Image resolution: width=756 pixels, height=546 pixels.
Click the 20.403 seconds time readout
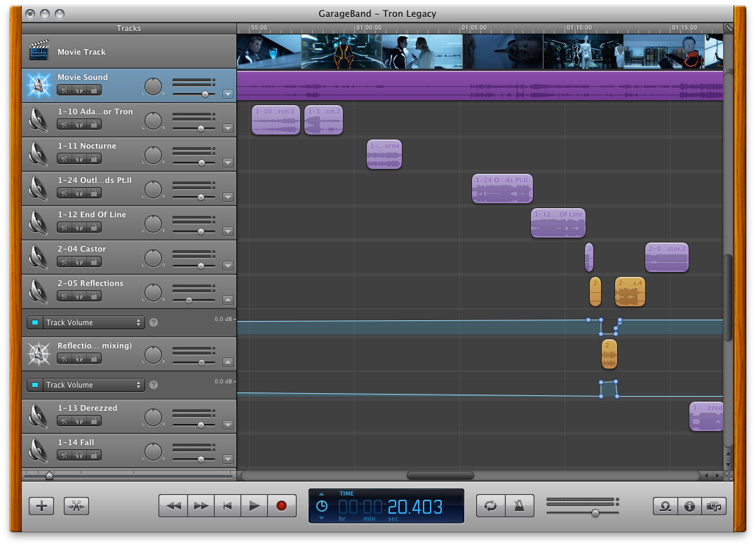(x=414, y=507)
